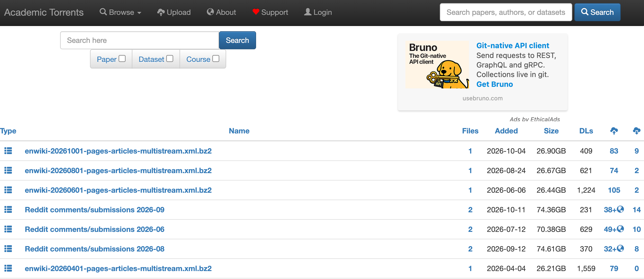Follow the 'Get Bruno' link
The width and height of the screenshot is (644, 279).
[x=495, y=84]
